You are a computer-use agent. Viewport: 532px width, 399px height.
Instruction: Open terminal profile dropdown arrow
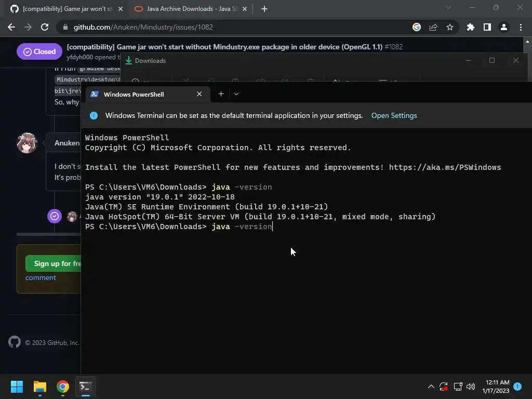tap(236, 94)
